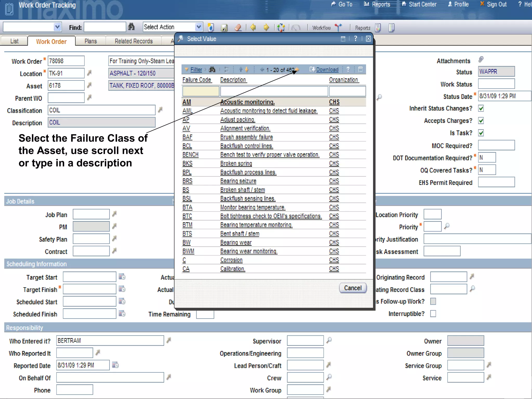Switch to the Related Records tab
532x399 pixels.
coord(134,41)
